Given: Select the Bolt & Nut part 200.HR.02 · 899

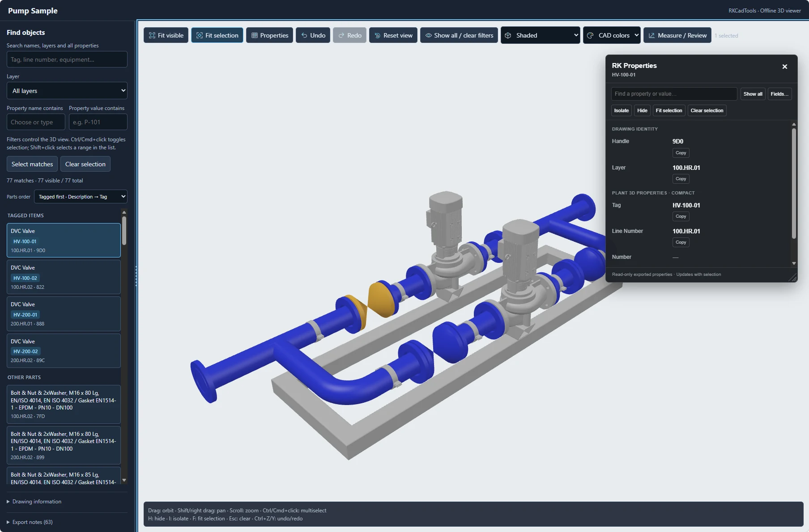Looking at the screenshot, I should coord(64,445).
